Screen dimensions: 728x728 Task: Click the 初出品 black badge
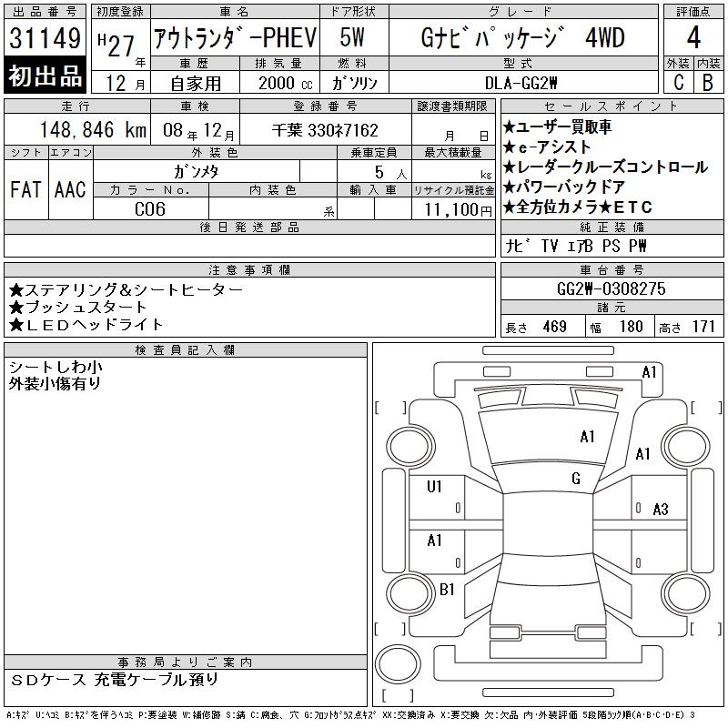(x=45, y=76)
